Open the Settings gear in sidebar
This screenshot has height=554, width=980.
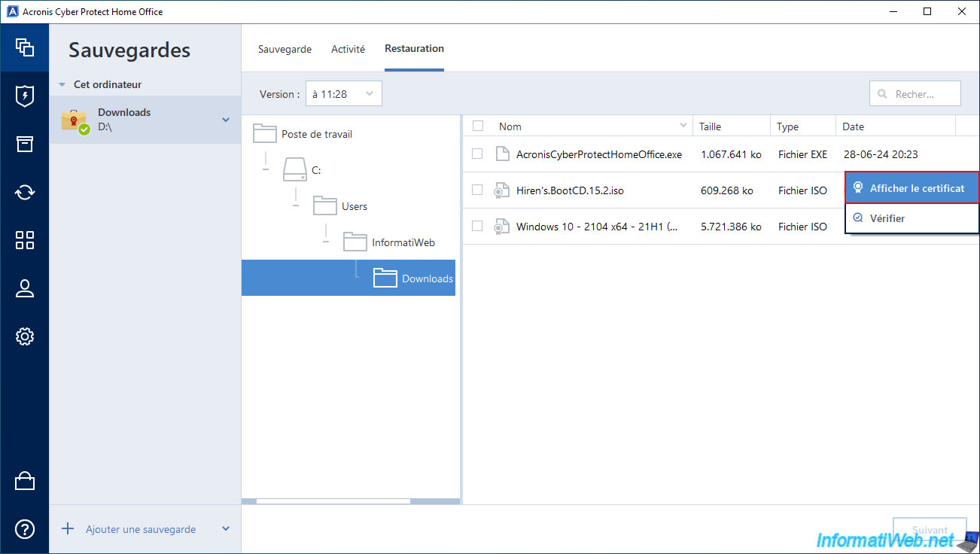25,336
